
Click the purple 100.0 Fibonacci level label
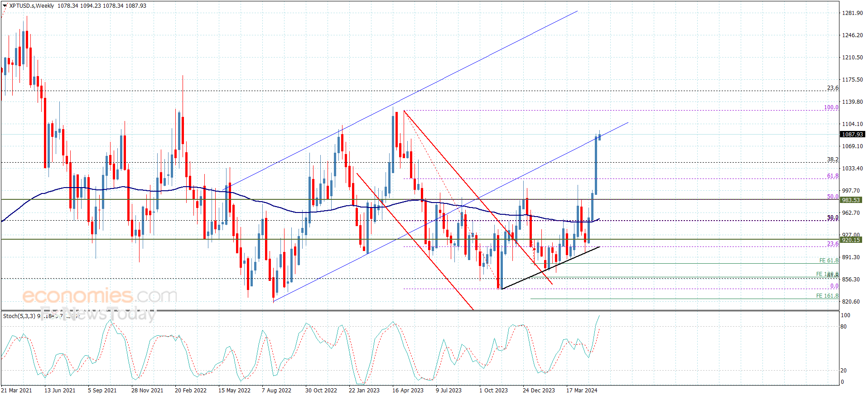(x=831, y=107)
